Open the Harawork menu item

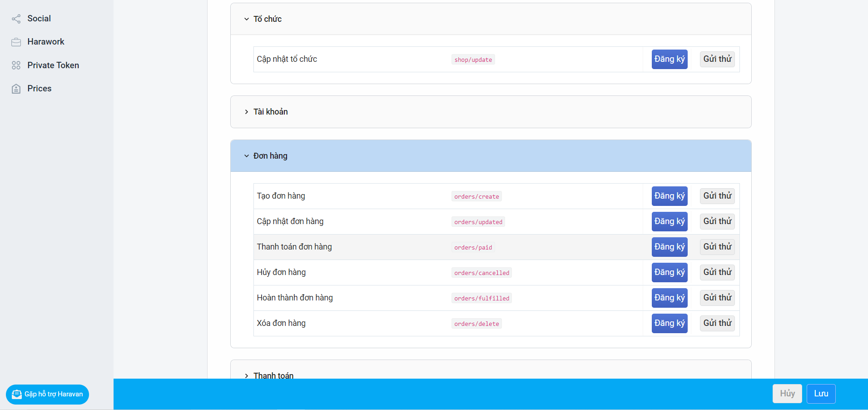tap(46, 42)
